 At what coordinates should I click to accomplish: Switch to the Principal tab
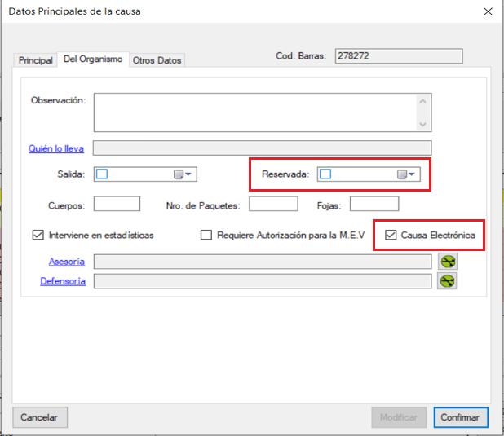[35, 60]
